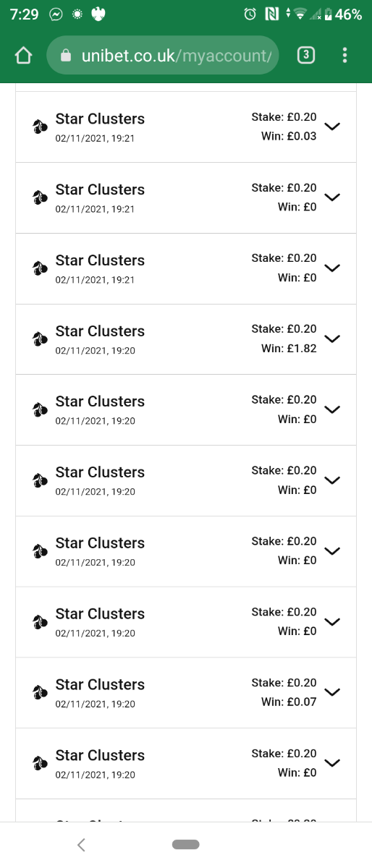The width and height of the screenshot is (372, 868).
Task: Tap the padlock icon in address bar
Action: pos(67,56)
